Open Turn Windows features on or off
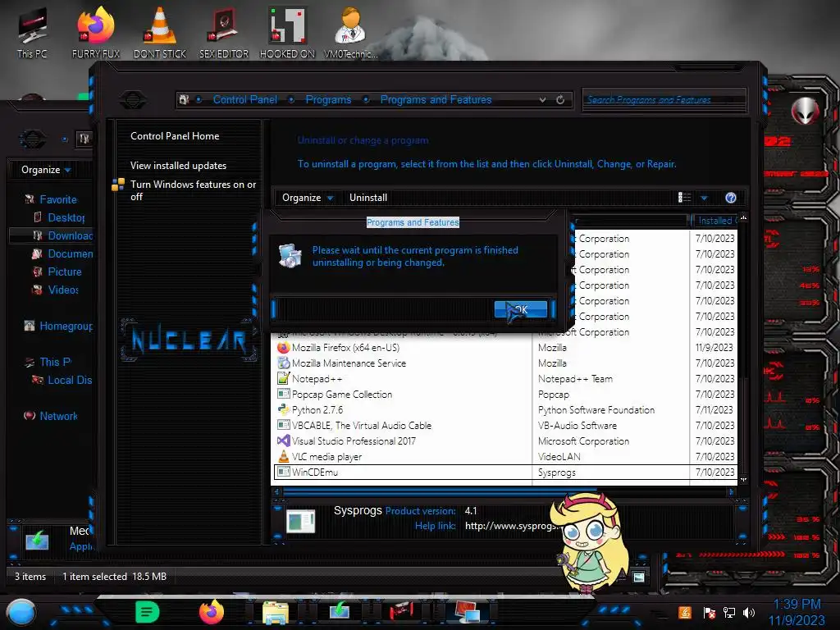Viewport: 840px width, 630px height. pos(193,190)
